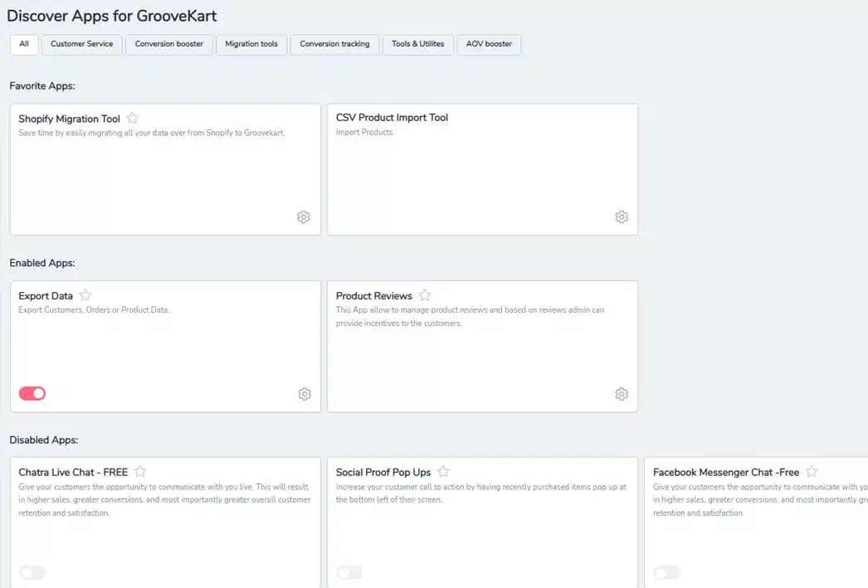
Task: Open Export Data settings gear
Action: click(x=304, y=394)
